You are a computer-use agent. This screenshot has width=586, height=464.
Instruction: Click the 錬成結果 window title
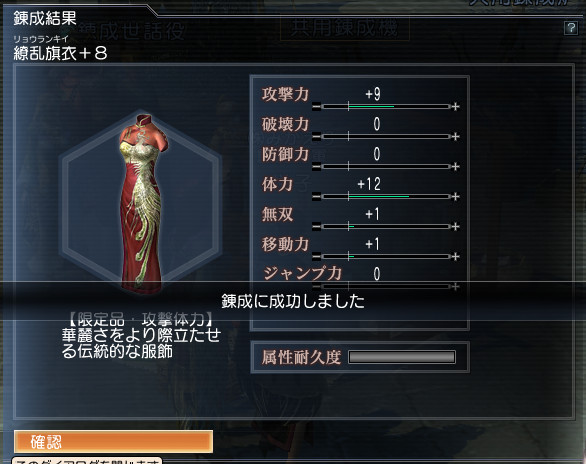click(x=45, y=18)
